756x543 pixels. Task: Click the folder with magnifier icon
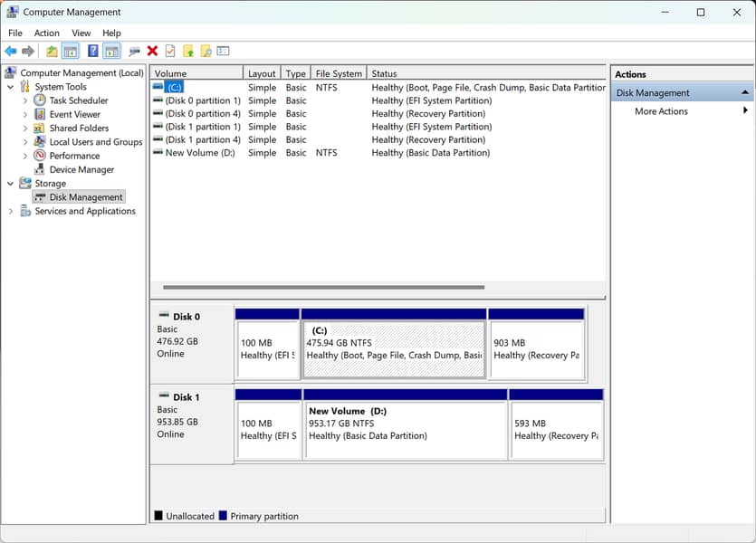point(206,52)
